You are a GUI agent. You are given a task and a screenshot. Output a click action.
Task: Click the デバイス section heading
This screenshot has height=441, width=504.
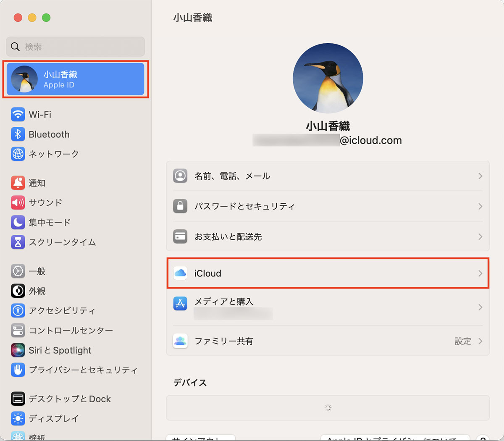(x=190, y=383)
